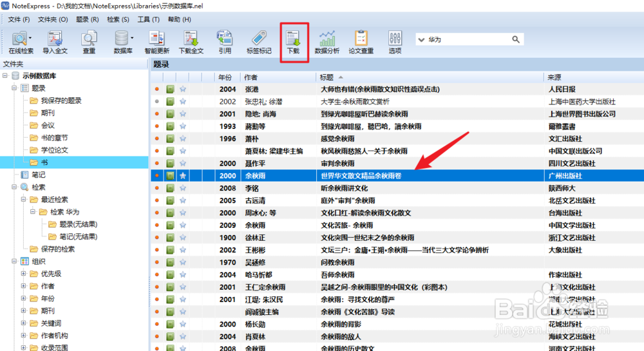Sort by the 来源 column header
This screenshot has width=644, height=351.
point(594,77)
